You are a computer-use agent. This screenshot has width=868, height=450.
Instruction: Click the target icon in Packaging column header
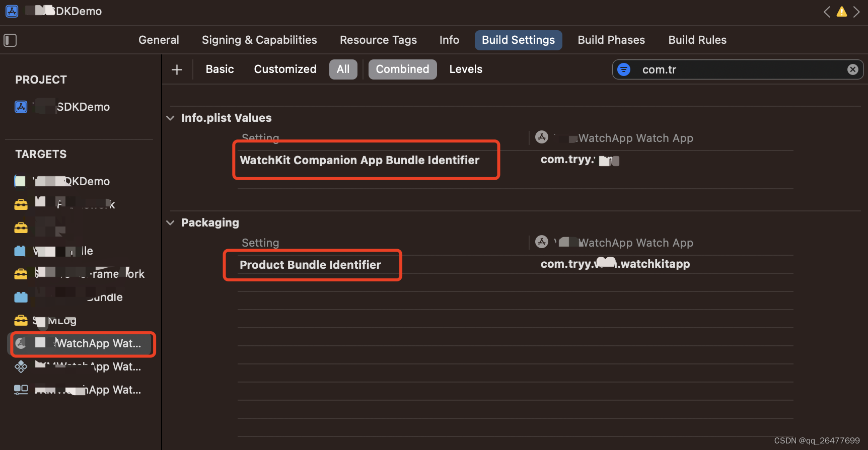tap(542, 242)
